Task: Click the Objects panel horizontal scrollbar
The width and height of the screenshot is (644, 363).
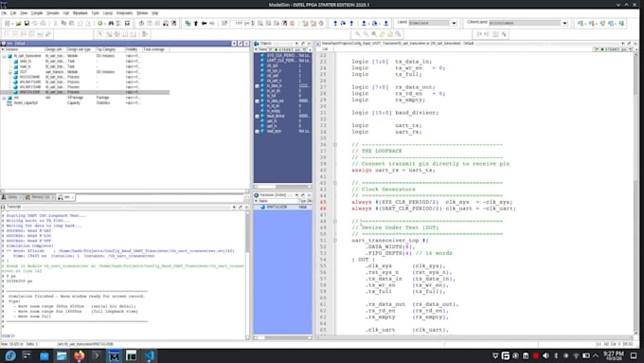Action: pyautogui.click(x=282, y=187)
